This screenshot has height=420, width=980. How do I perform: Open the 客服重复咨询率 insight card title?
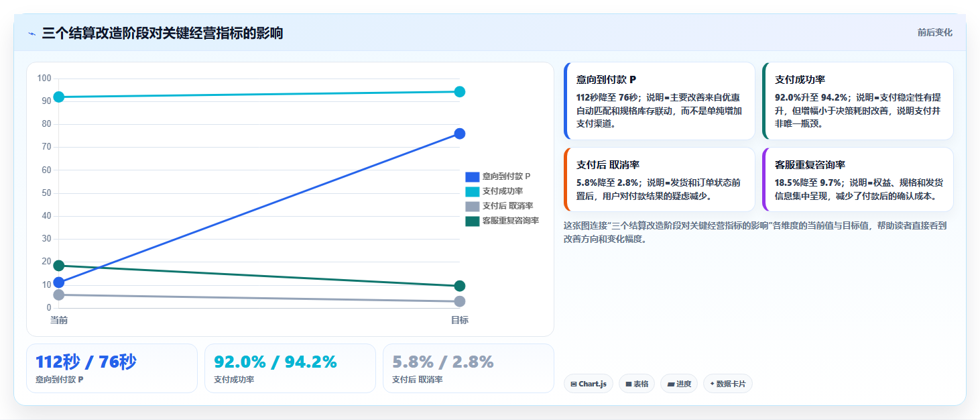pyautogui.click(x=810, y=165)
